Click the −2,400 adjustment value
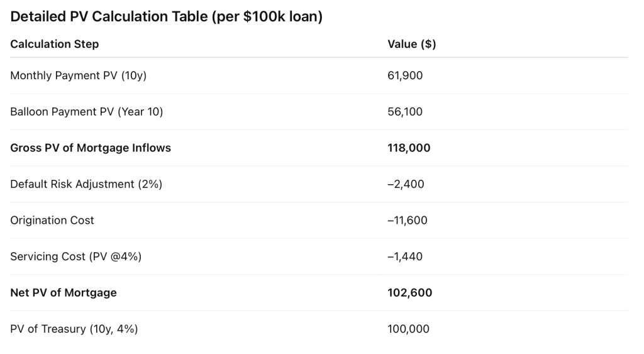The width and height of the screenshot is (644, 354). [406, 184]
